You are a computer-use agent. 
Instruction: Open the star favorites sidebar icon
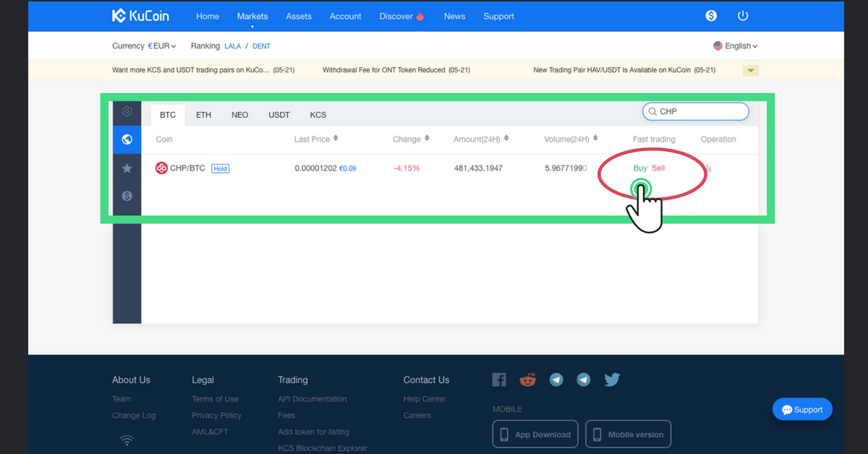[x=127, y=168]
